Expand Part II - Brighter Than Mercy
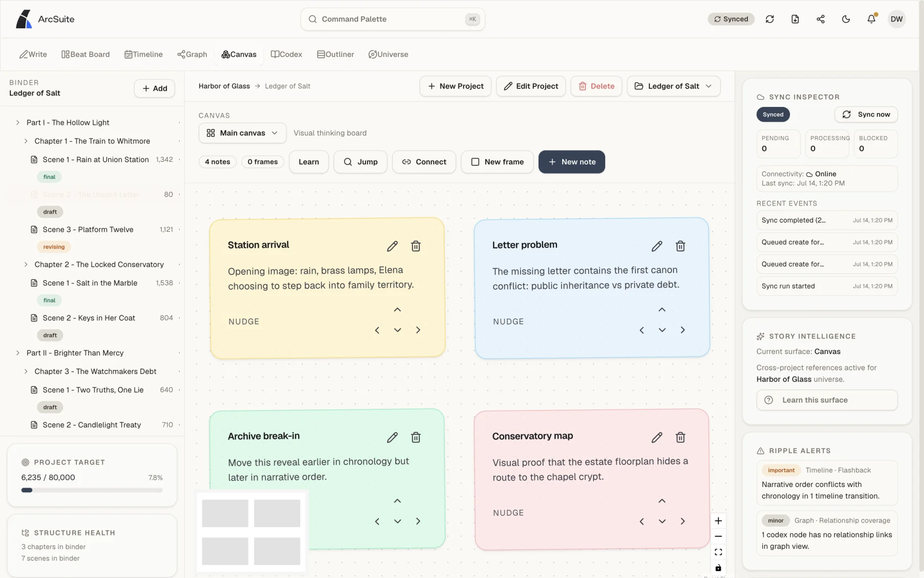The width and height of the screenshot is (924, 578). coord(17,352)
